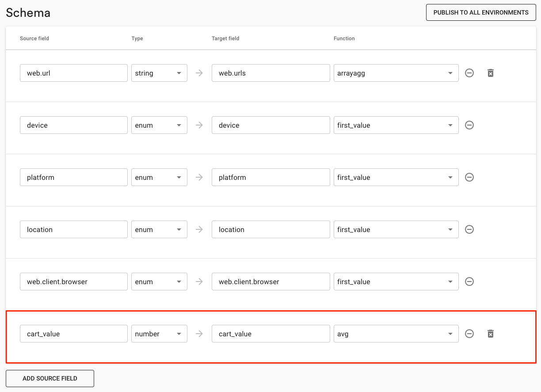Open the enum type dropdown for web.client.browser
The width and height of the screenshot is (541, 392).
coord(159,282)
